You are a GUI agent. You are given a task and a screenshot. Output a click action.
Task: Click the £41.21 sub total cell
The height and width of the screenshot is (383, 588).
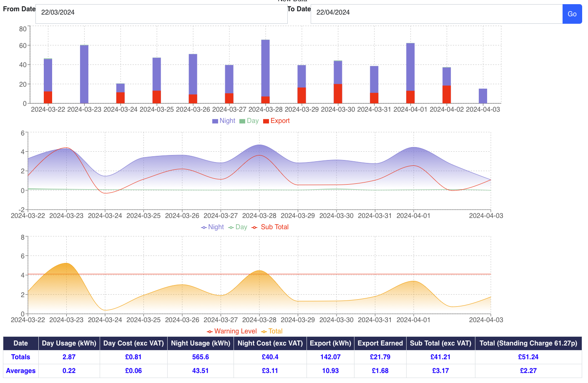pos(441,357)
